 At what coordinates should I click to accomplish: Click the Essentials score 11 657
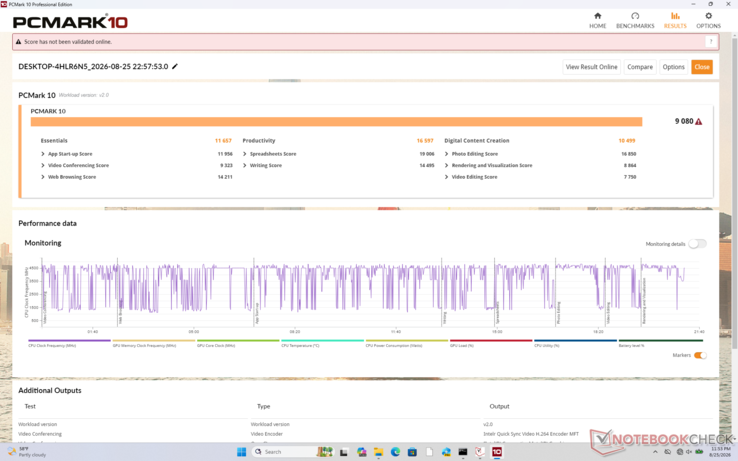[223, 141]
